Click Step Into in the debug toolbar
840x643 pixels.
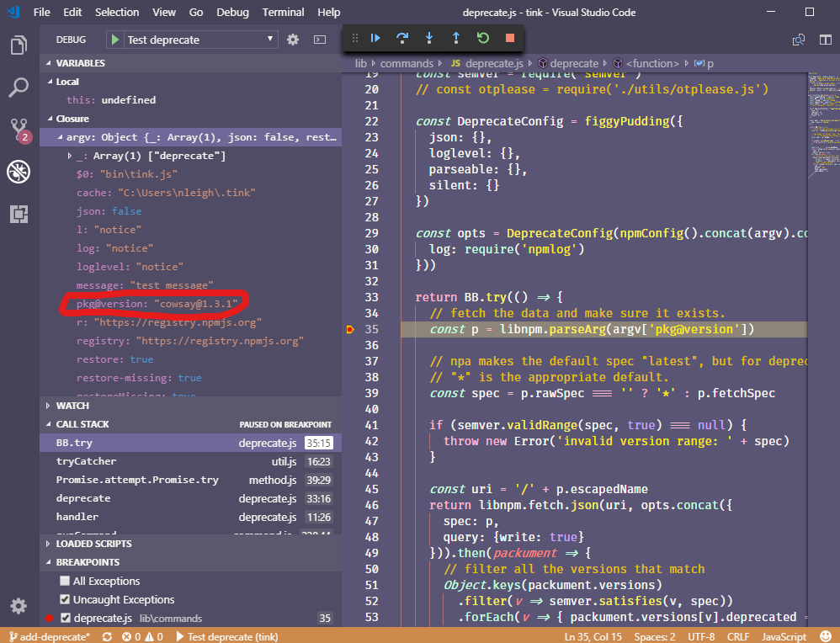tap(429, 38)
